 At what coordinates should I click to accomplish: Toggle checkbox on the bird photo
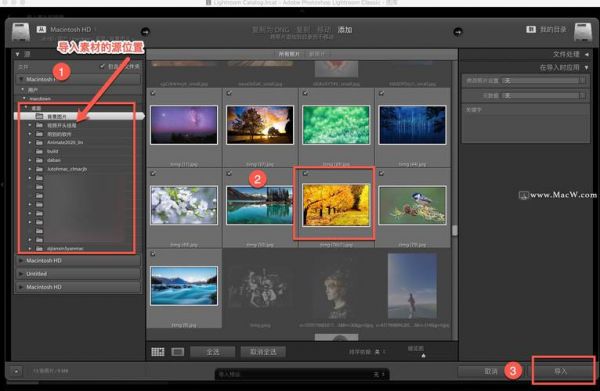(x=382, y=173)
